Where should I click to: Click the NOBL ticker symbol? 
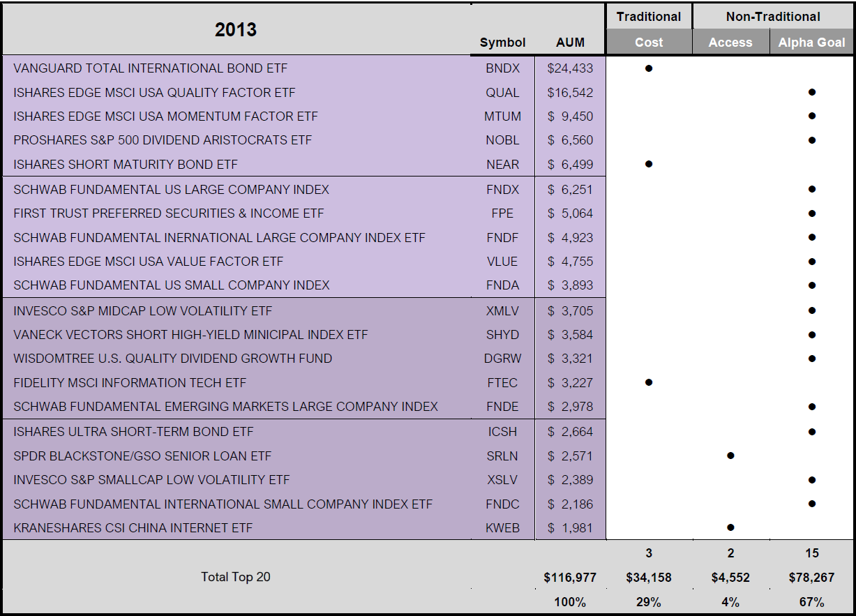click(502, 140)
